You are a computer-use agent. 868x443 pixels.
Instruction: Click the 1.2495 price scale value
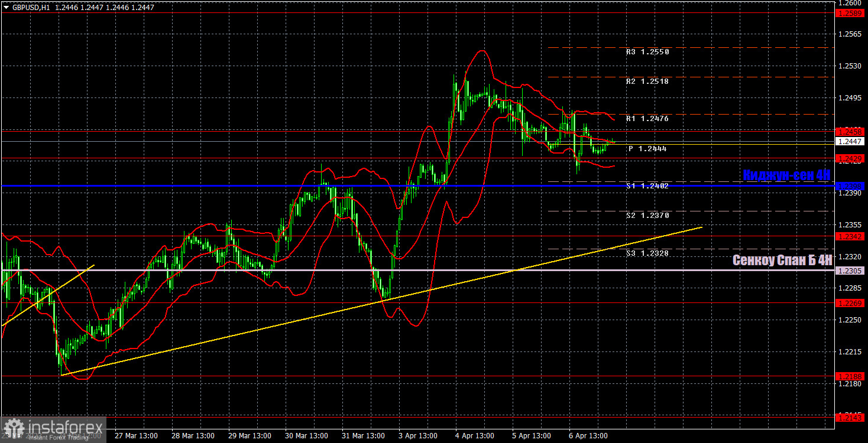tap(850, 98)
